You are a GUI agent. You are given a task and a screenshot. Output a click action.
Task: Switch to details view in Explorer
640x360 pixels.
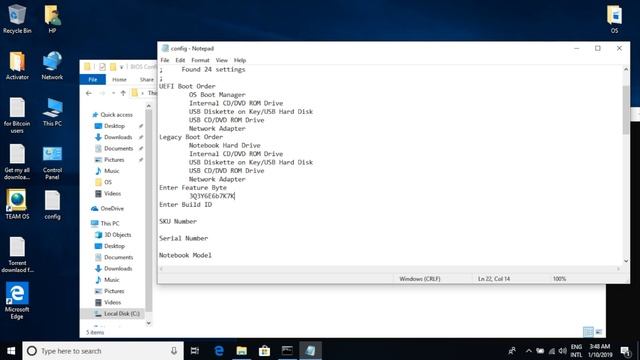click(588, 332)
